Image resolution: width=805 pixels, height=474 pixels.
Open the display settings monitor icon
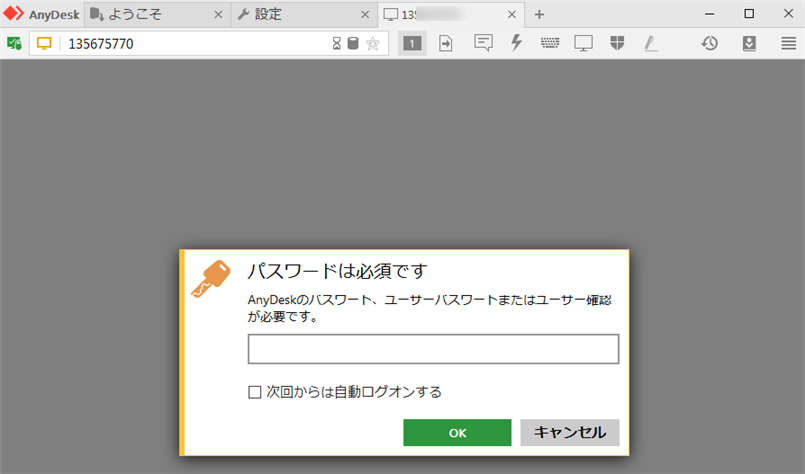583,43
